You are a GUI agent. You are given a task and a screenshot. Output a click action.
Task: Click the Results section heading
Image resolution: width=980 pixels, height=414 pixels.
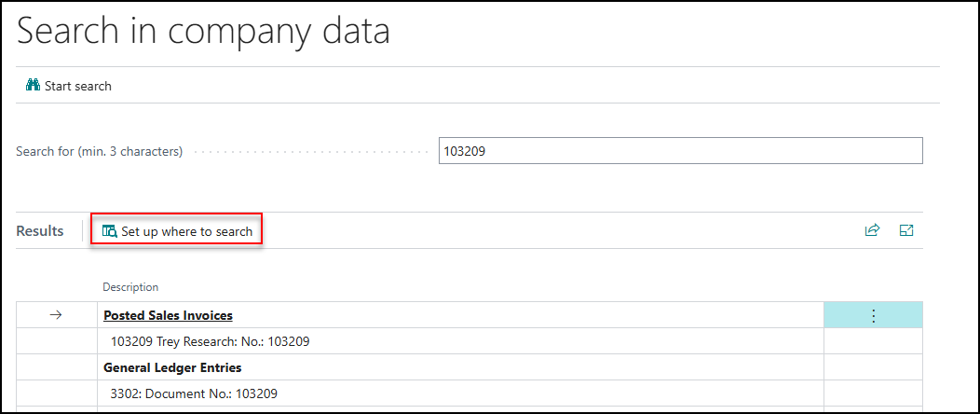pyautogui.click(x=40, y=230)
